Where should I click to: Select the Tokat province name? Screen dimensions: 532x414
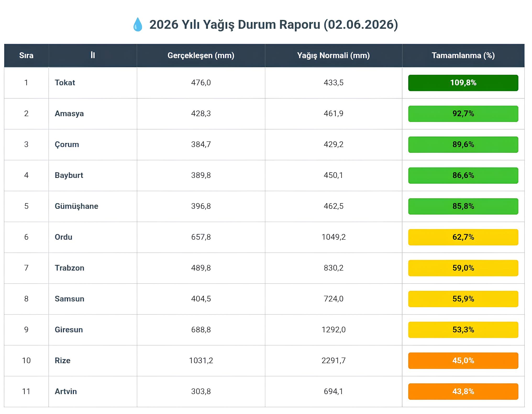click(x=65, y=83)
